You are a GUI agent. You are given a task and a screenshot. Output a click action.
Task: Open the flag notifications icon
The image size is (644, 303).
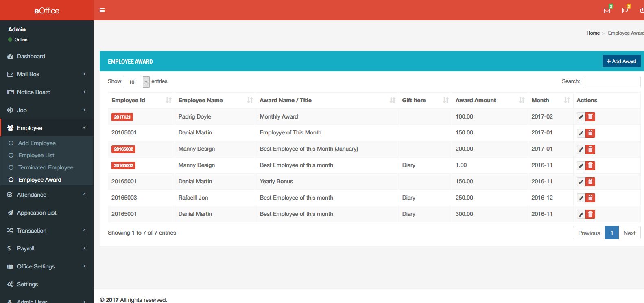[625, 11]
